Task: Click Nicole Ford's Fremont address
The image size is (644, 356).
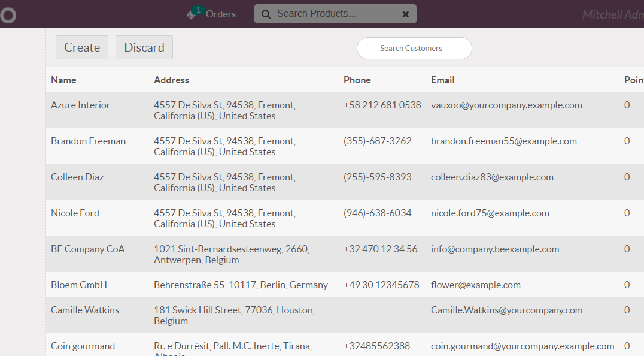Action: 225,218
